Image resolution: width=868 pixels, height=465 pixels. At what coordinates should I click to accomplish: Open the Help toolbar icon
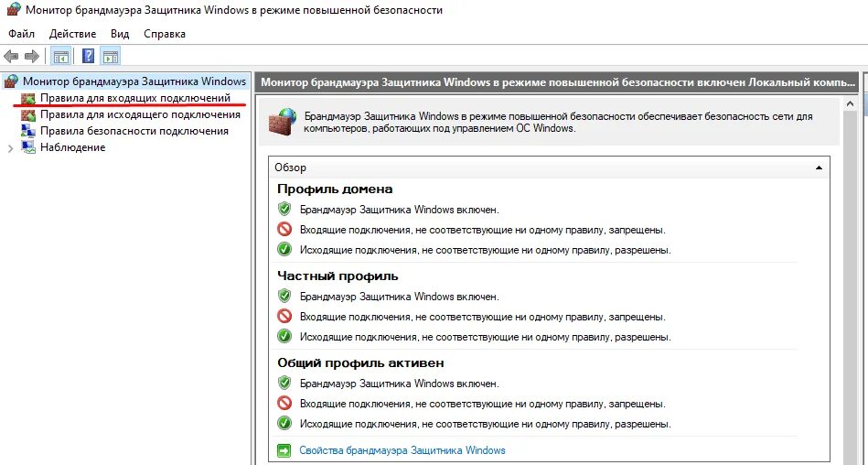click(x=88, y=56)
